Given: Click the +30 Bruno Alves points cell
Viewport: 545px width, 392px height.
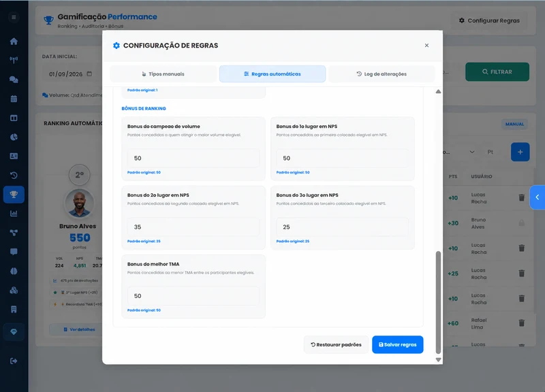Looking at the screenshot, I should (453, 223).
